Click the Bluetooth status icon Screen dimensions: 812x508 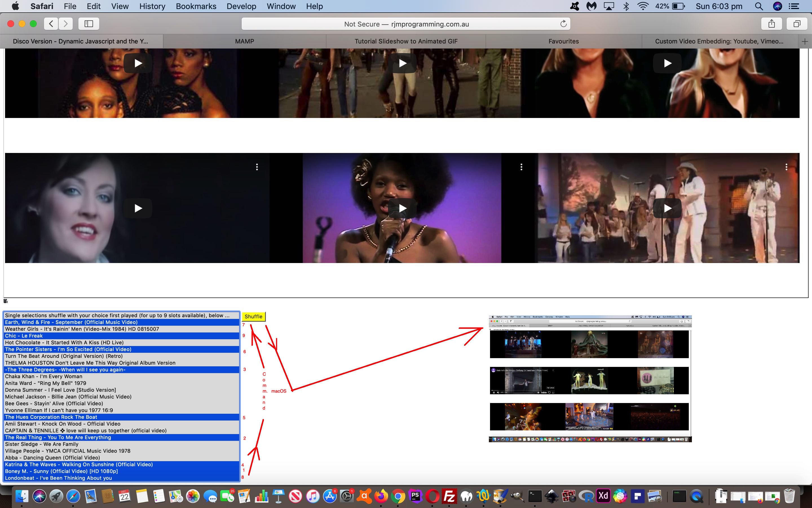pos(626,6)
